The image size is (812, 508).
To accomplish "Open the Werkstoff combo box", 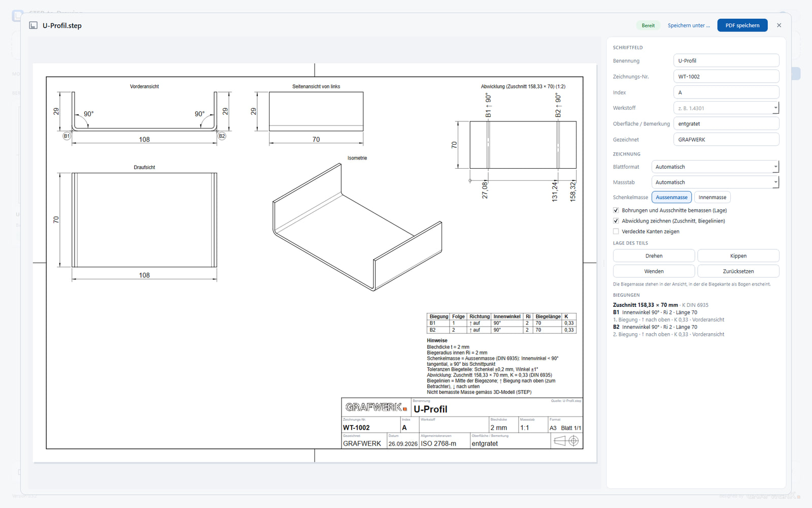I will (x=726, y=108).
